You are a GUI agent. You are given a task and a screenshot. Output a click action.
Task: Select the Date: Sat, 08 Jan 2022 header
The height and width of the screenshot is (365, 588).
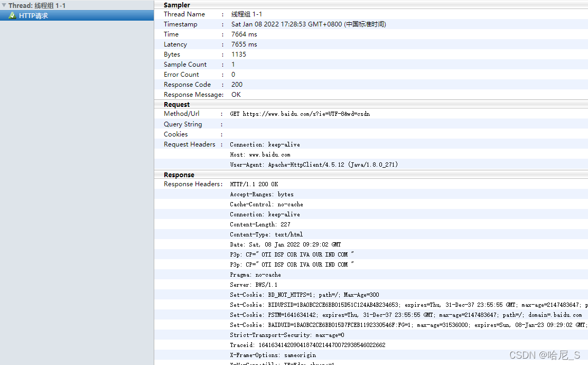pos(285,245)
